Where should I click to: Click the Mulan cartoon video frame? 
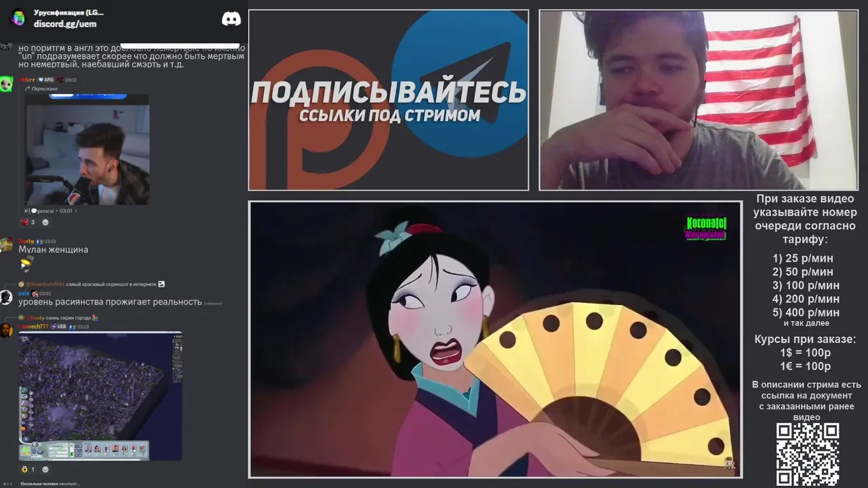coord(495,340)
